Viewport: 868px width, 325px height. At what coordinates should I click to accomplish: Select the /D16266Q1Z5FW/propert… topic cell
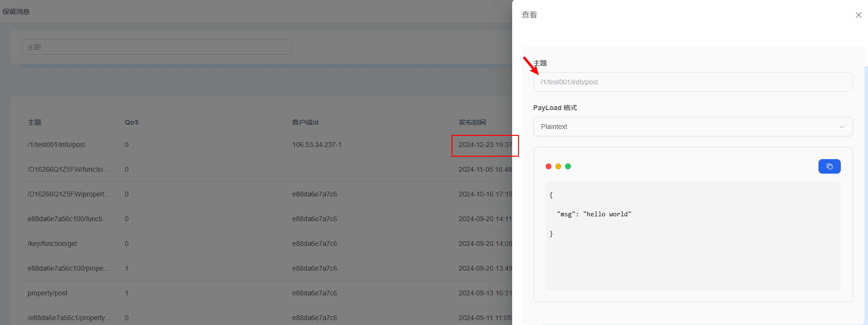coord(69,194)
